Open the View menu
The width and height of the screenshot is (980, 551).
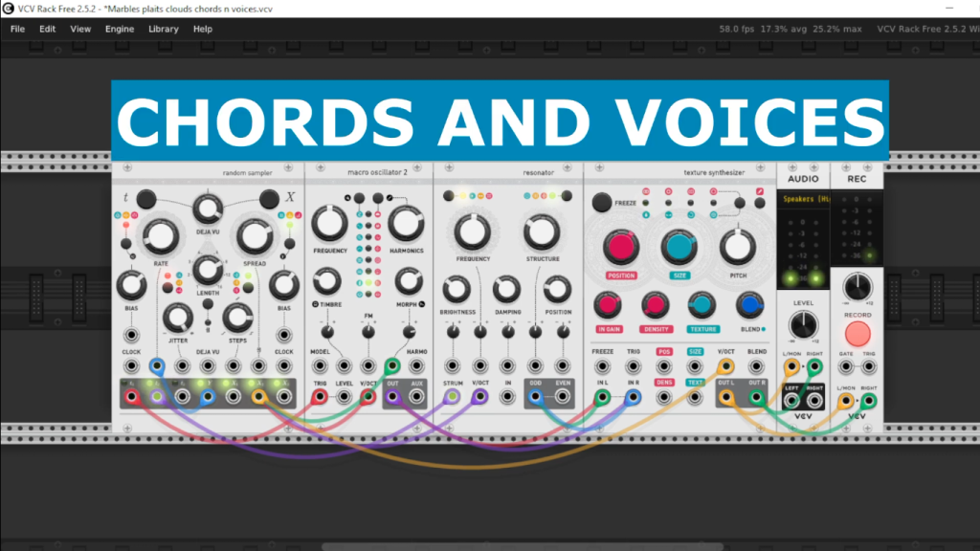pos(80,29)
